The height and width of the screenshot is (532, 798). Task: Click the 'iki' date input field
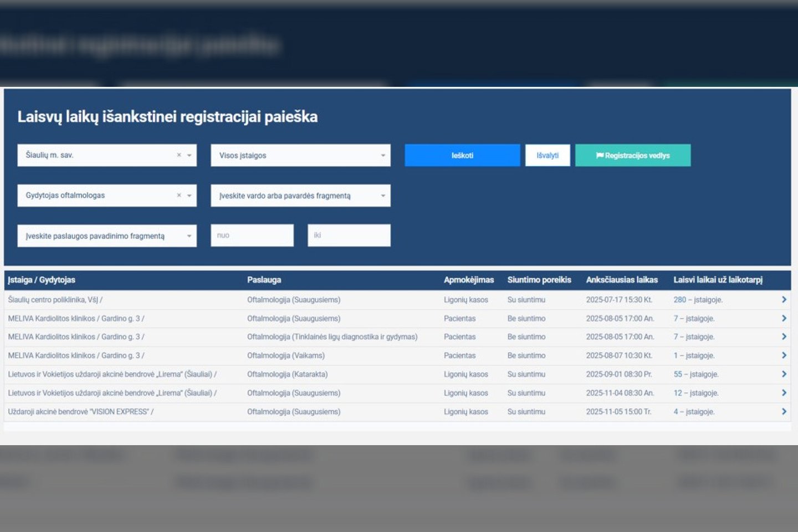pyautogui.click(x=349, y=236)
